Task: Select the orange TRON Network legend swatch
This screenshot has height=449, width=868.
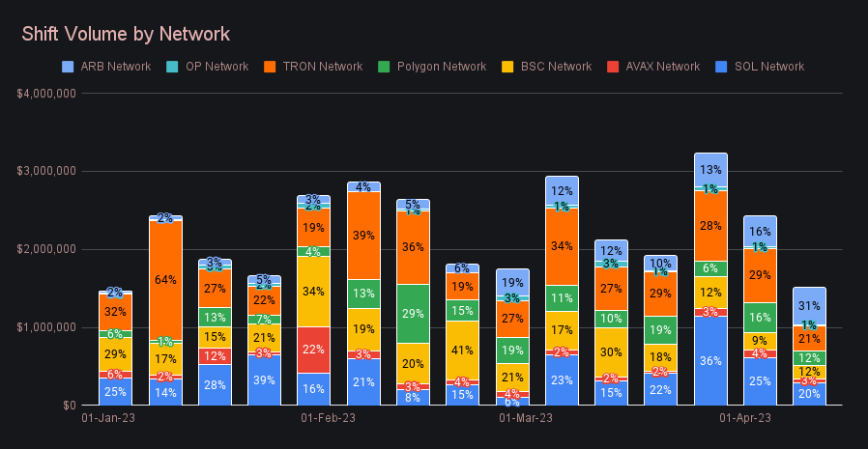Action: [268, 67]
